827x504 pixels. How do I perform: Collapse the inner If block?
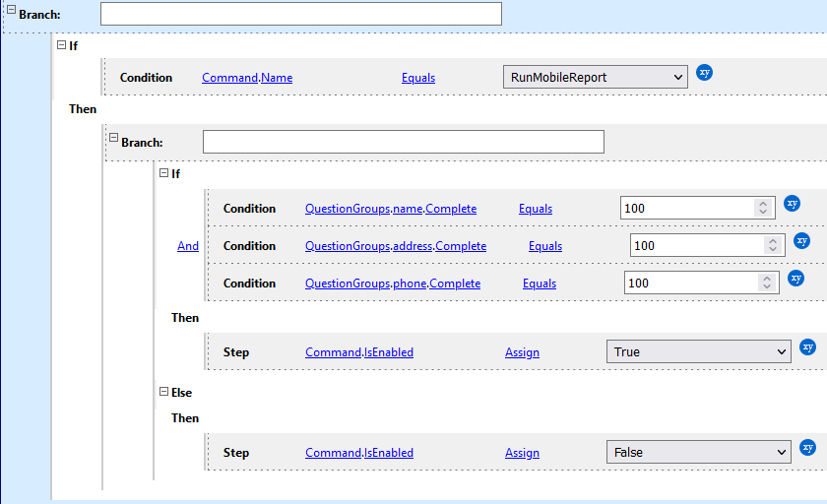click(163, 173)
